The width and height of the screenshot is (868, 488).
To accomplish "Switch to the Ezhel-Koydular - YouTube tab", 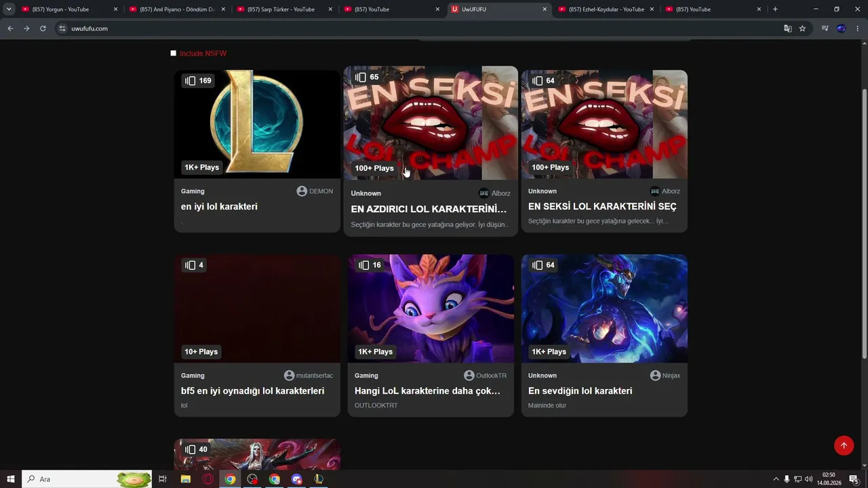I will point(606,9).
